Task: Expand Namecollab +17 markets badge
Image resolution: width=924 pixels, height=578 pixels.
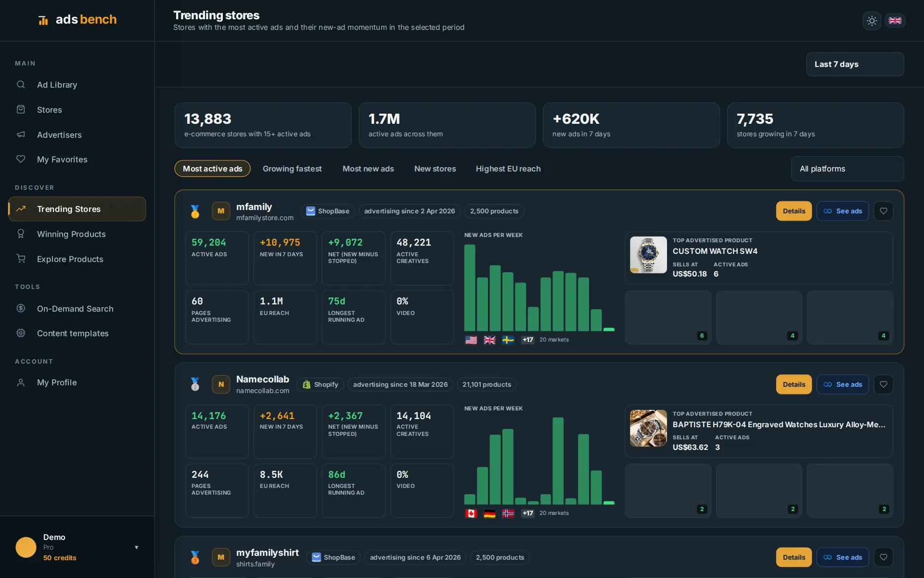Action: [528, 513]
